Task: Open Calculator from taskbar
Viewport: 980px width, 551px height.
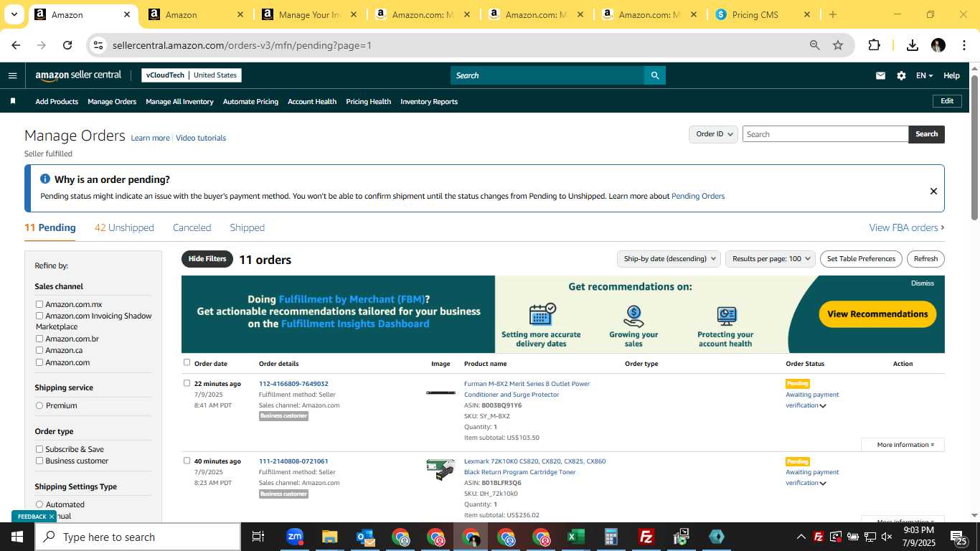Action: tap(611, 537)
